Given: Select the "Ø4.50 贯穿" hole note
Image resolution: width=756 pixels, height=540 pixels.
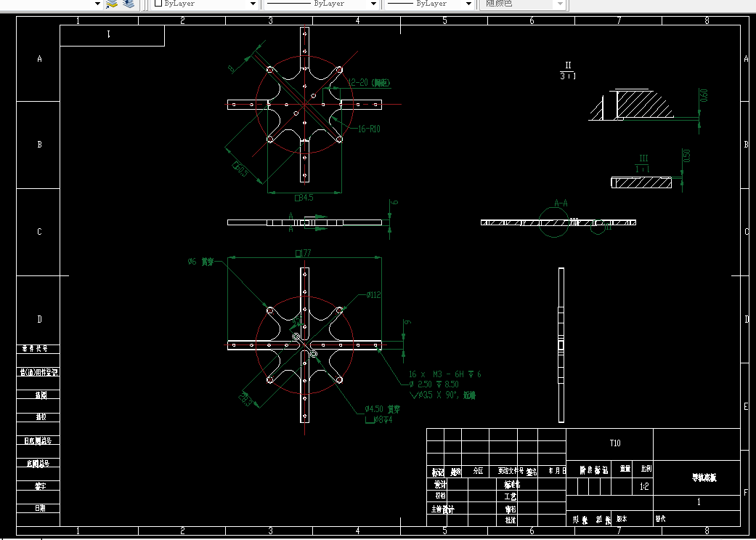Looking at the screenshot, I should pyautogui.click(x=382, y=409).
